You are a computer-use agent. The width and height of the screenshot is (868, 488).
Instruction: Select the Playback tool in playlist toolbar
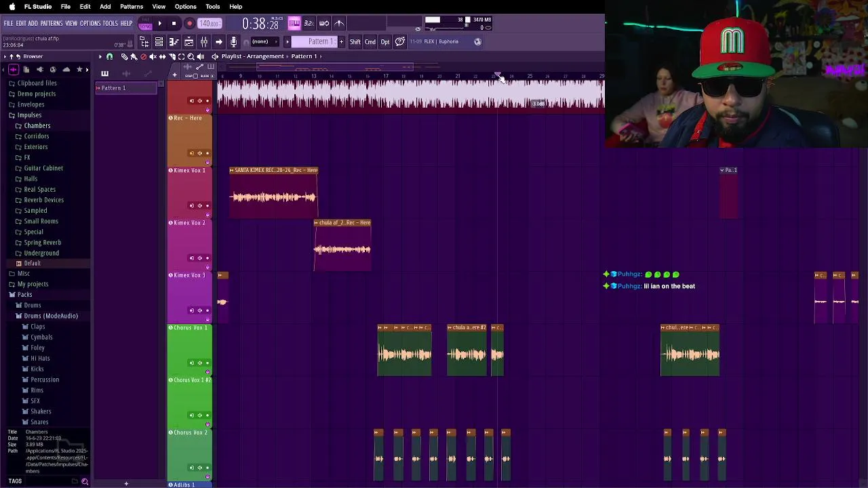coord(200,56)
